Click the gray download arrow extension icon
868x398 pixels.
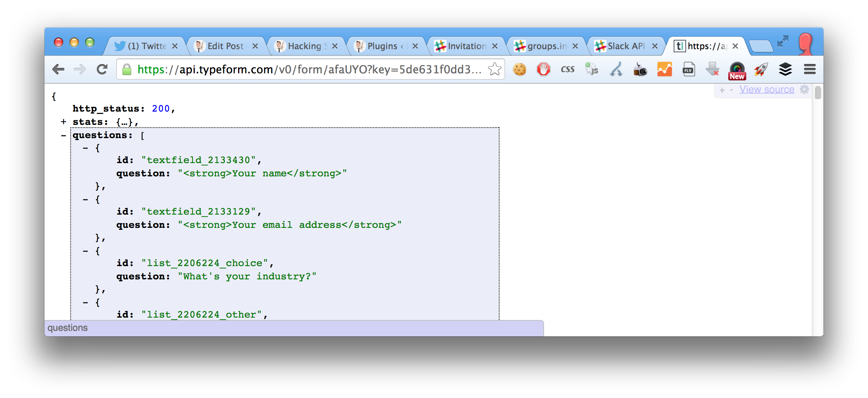pyautogui.click(x=712, y=69)
